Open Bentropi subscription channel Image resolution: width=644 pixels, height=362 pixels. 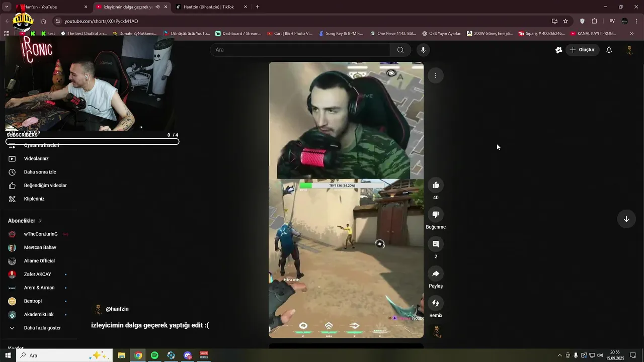click(x=33, y=301)
